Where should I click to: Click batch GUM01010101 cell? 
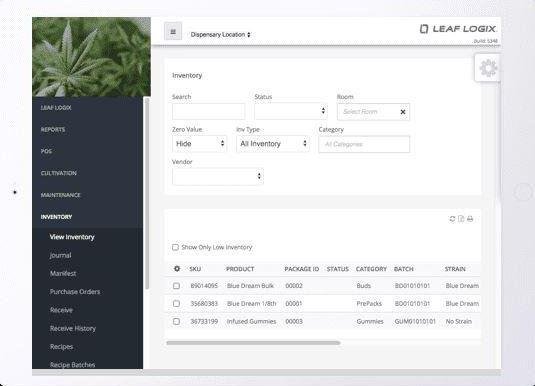point(415,321)
